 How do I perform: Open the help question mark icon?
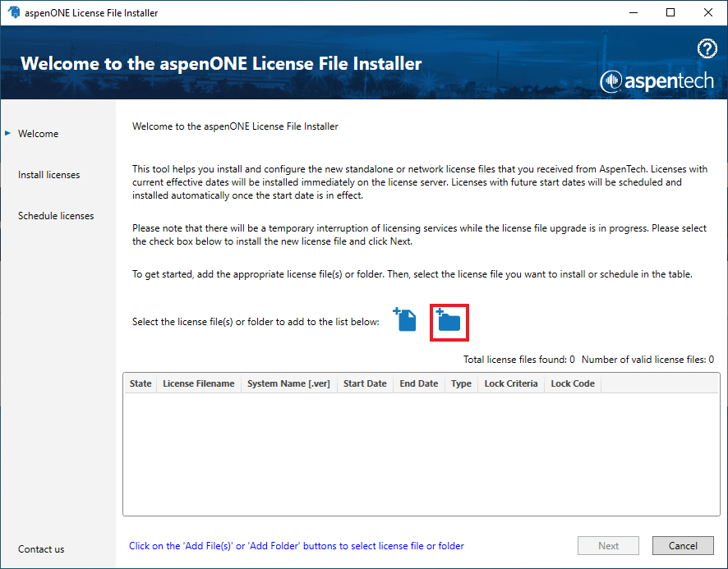pos(707,48)
